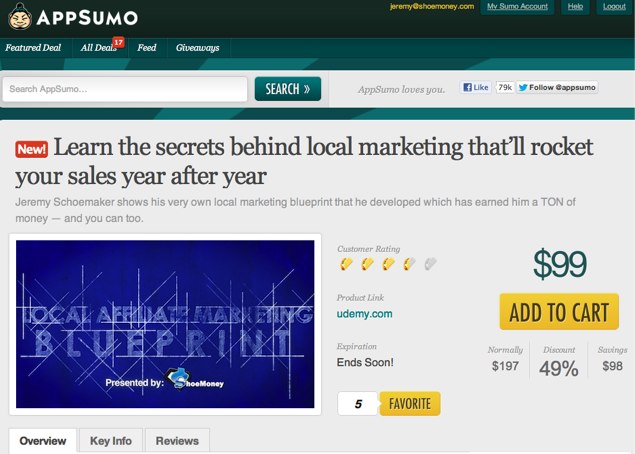Switch to the Reviews tab

(177, 440)
